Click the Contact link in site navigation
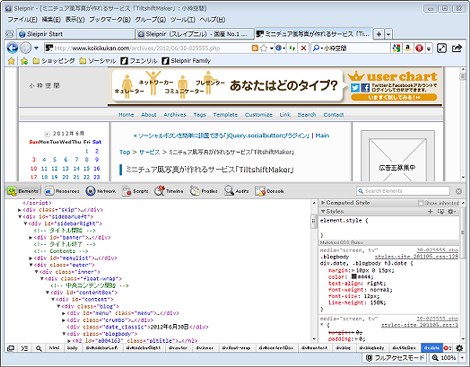The height and width of the screenshot is (367, 470). coord(334,115)
